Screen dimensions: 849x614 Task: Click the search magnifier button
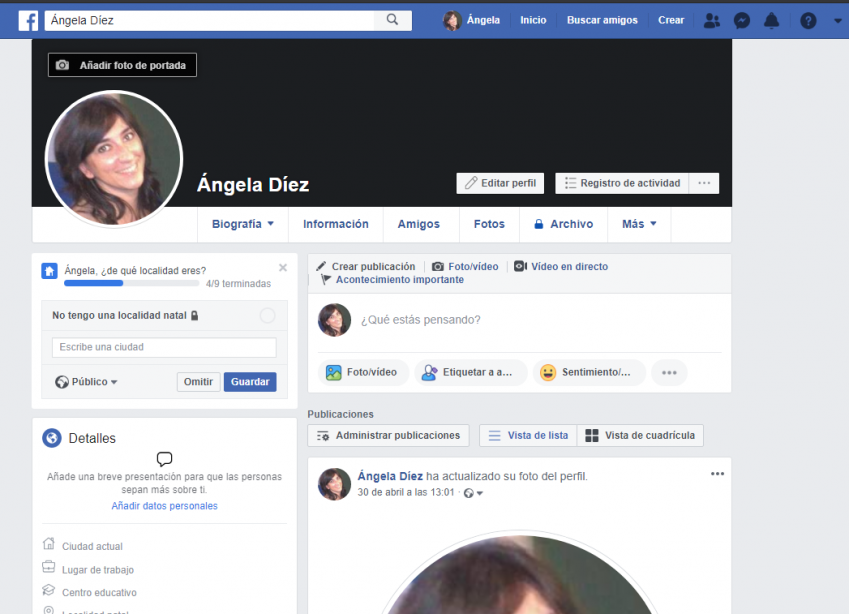(392, 20)
